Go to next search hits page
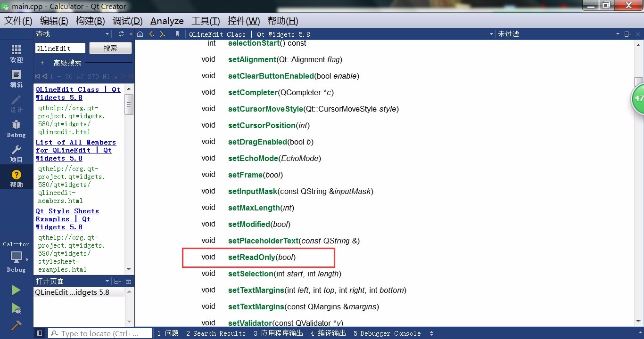This screenshot has width=644, height=339. point(123,76)
